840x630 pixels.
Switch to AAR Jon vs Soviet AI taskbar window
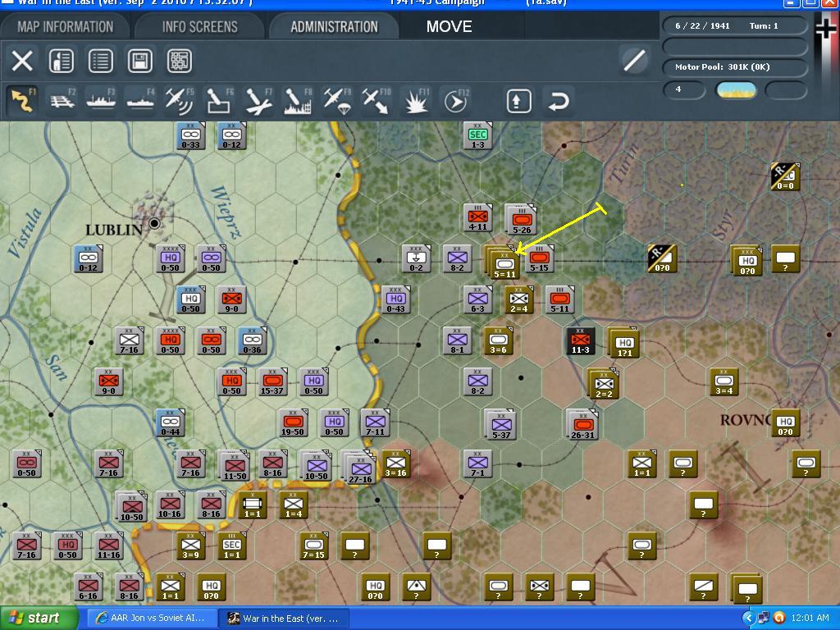tap(152, 618)
